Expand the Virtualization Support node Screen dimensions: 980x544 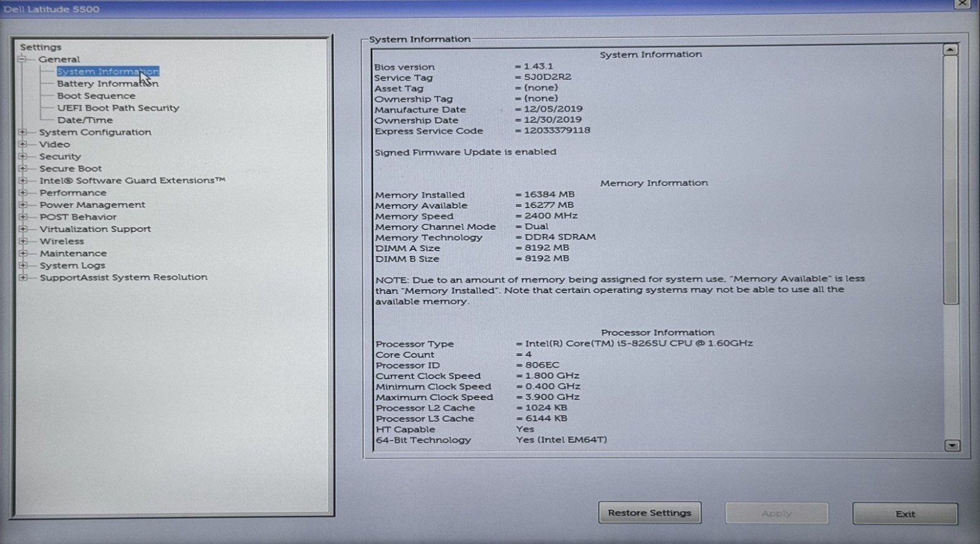(x=23, y=229)
